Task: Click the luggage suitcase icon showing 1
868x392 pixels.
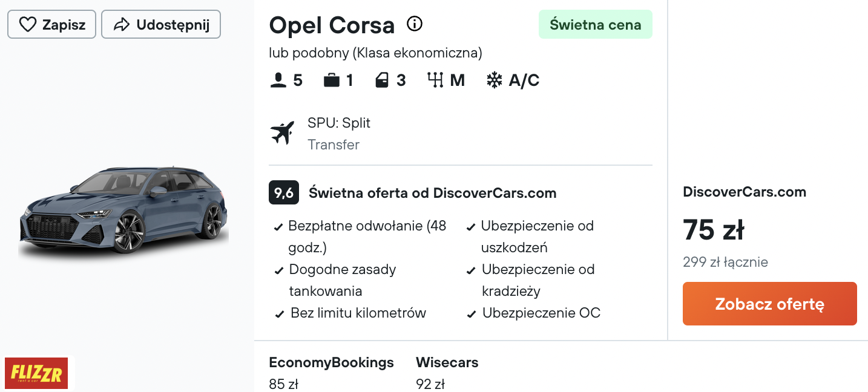Action: click(x=332, y=80)
